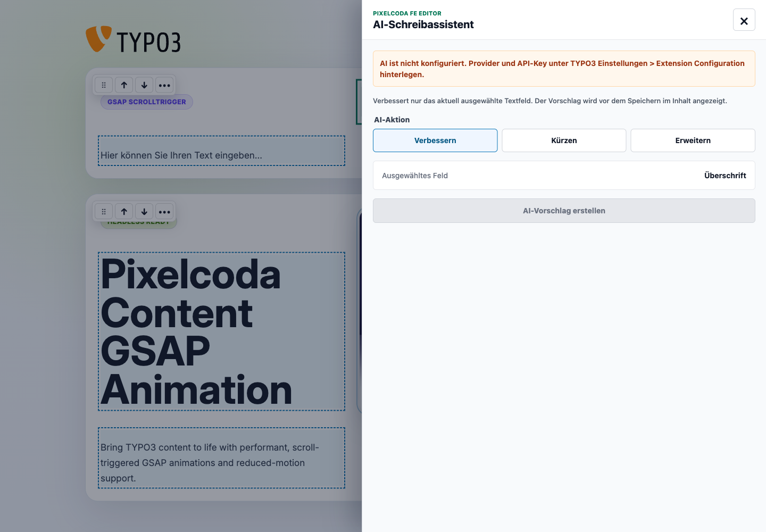The height and width of the screenshot is (532, 766).
Task: Click drag handle icon on GSAP ScrollTrigger card
Action: tap(104, 85)
